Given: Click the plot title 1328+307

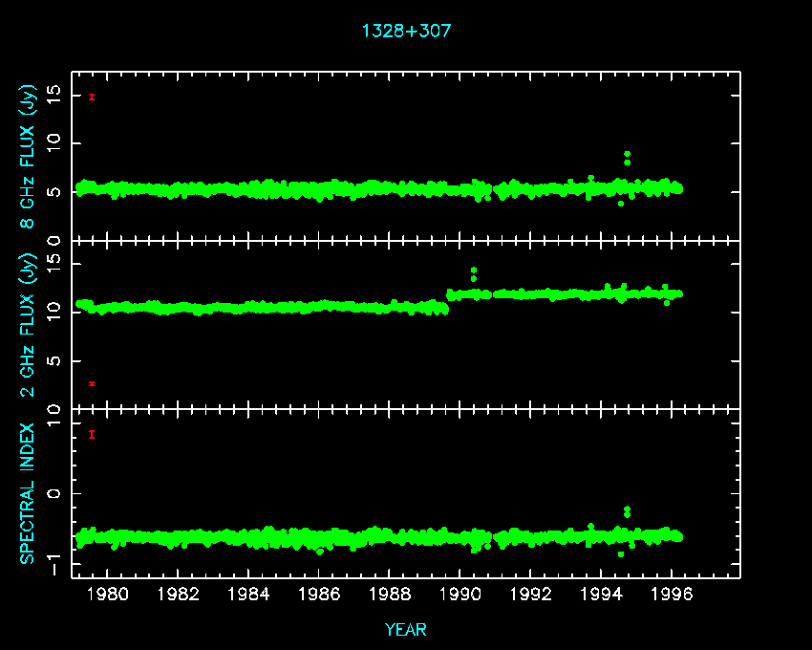Looking at the screenshot, I should (x=406, y=31).
